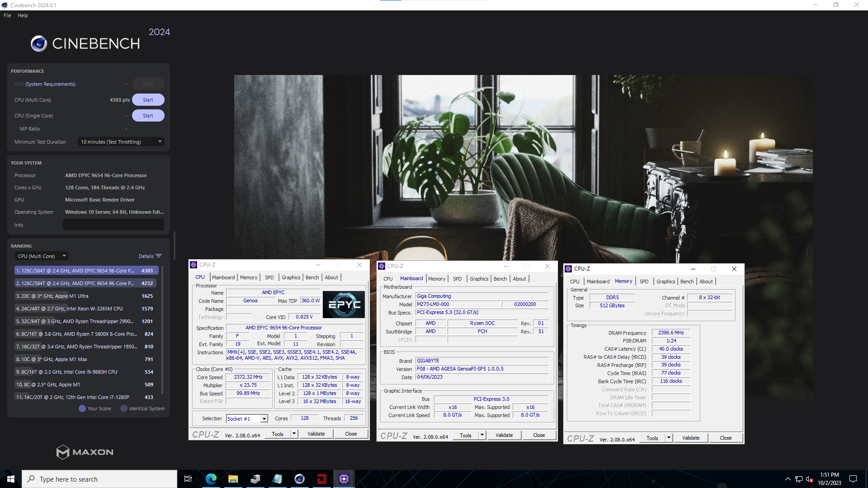Open Memory tab in middle CPU-Z window
The image size is (868, 488).
(x=437, y=279)
